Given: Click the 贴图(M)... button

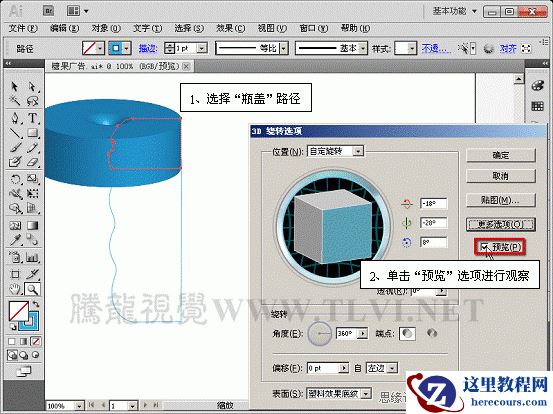Looking at the screenshot, I should point(501,200).
